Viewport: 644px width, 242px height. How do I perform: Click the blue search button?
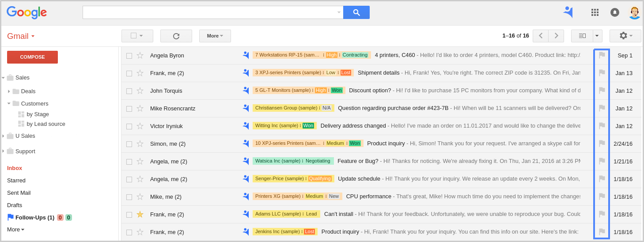pyautogui.click(x=356, y=12)
